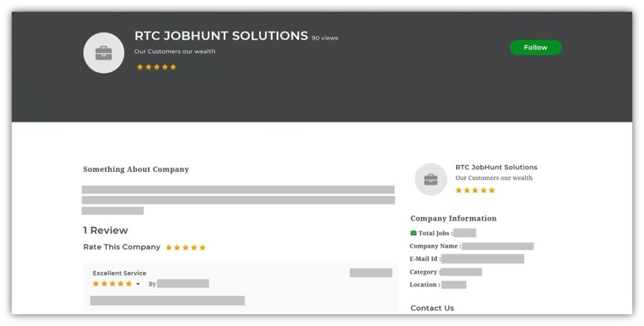
Task: Click the green briefcase icon beside Total Jobs
Action: coord(414,233)
